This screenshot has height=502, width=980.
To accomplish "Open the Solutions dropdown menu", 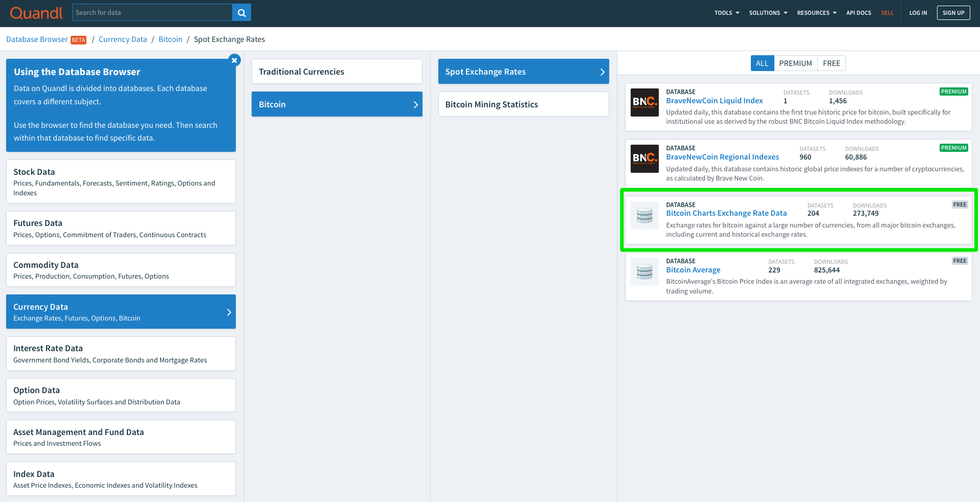I will tap(768, 13).
